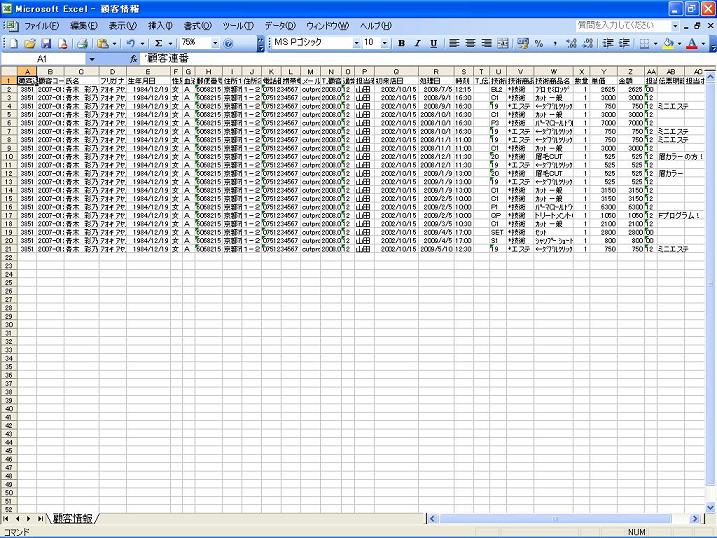717x538 pixels.
Task: Save the workbook with the floppy icon
Action: coord(46,43)
